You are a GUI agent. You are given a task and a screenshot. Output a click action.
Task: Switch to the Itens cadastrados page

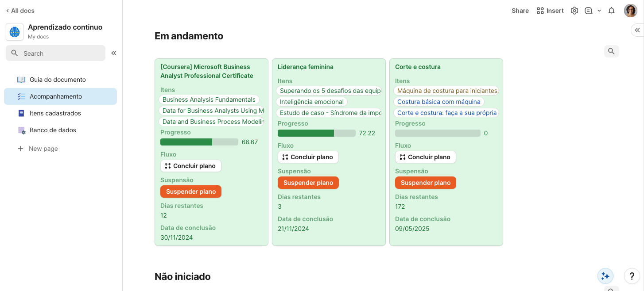55,113
